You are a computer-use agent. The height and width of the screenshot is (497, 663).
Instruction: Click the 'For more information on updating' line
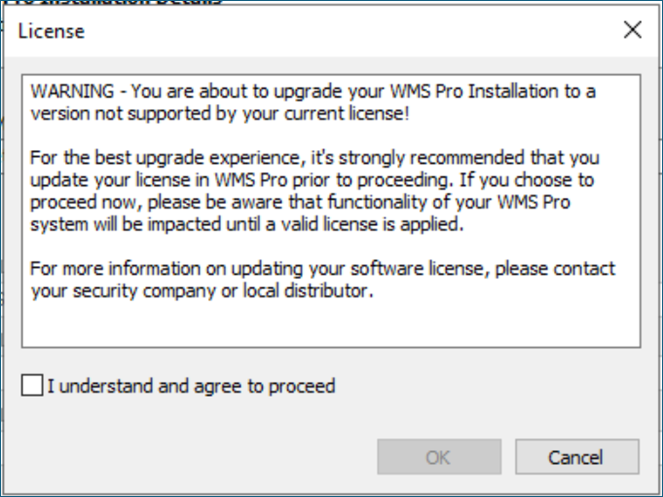click(x=323, y=269)
